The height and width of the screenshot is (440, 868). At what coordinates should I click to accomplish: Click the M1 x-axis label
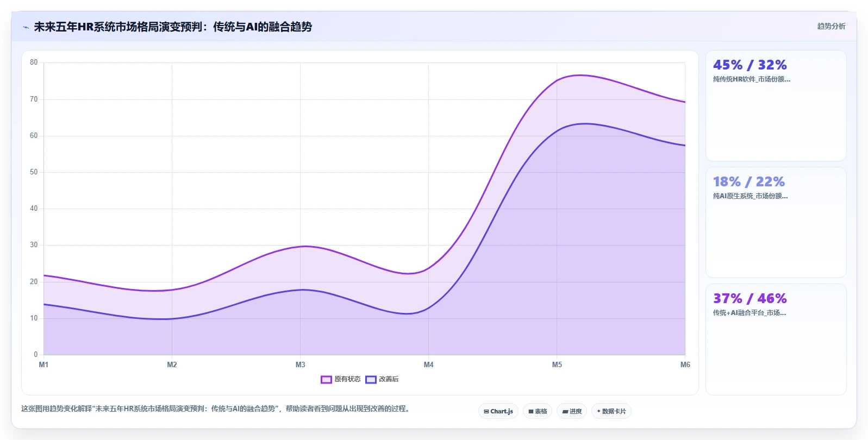coord(43,364)
